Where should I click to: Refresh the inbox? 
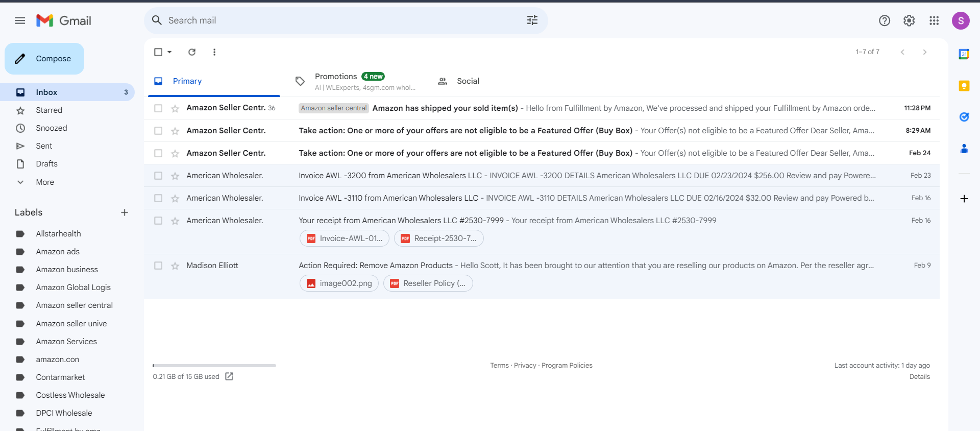point(192,52)
